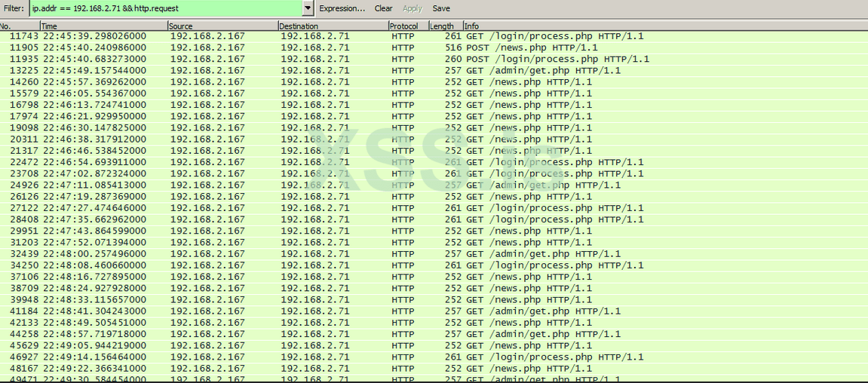Select the row with time 22:46:13.724741000
This screenshot has height=383, width=868.
click(x=434, y=105)
